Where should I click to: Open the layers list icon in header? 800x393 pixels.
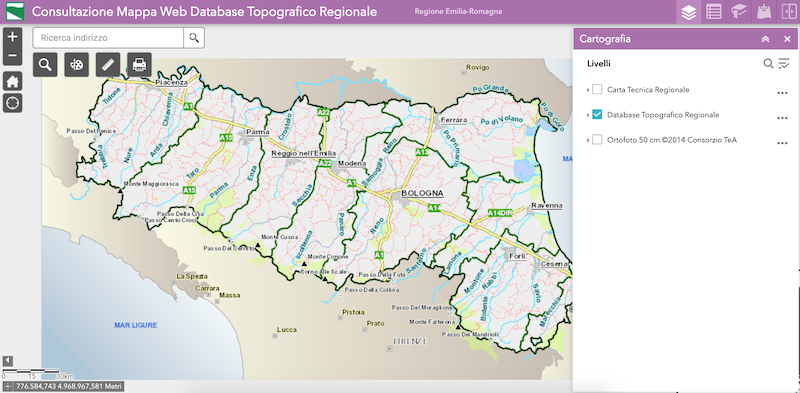point(688,12)
